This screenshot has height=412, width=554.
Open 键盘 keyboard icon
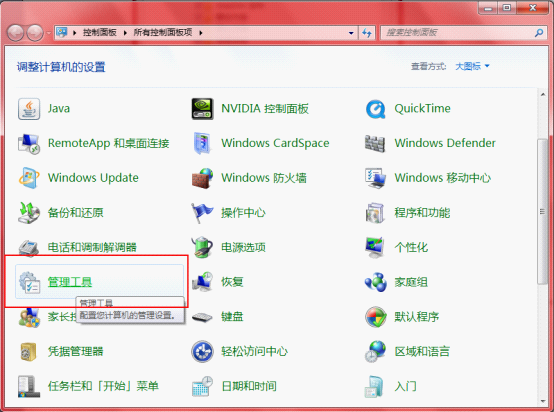(x=202, y=317)
